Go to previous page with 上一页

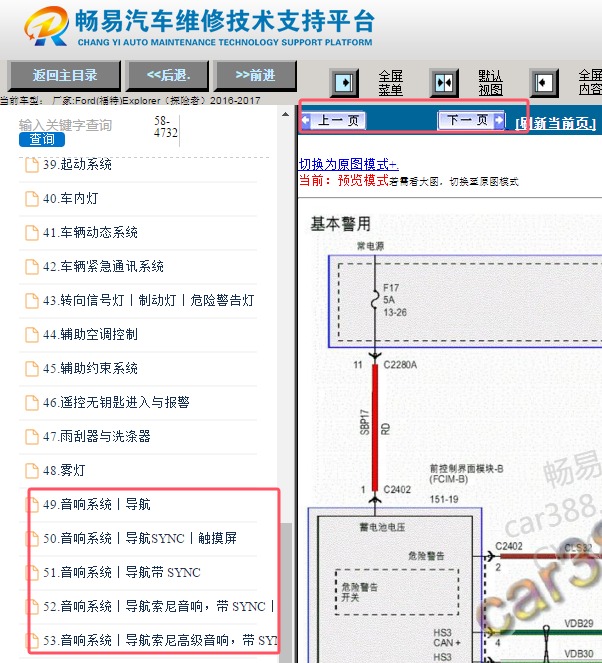click(x=334, y=121)
